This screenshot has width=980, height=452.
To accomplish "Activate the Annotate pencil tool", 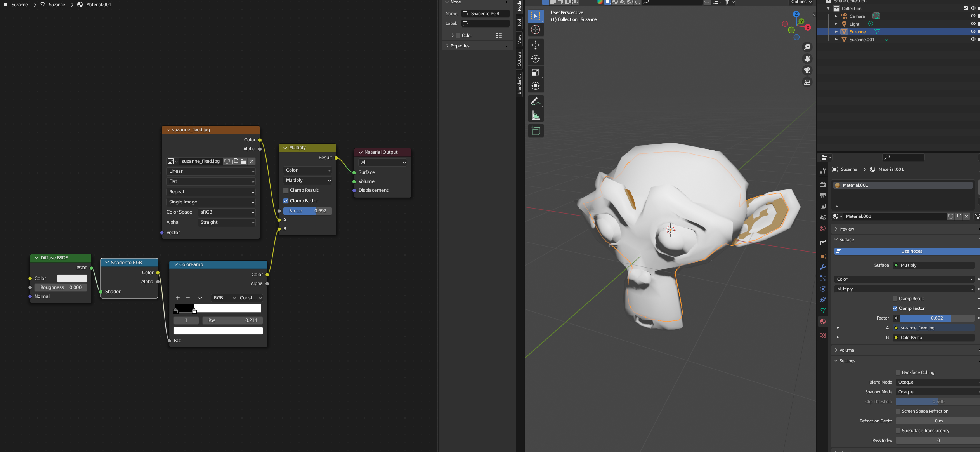I will [x=536, y=102].
